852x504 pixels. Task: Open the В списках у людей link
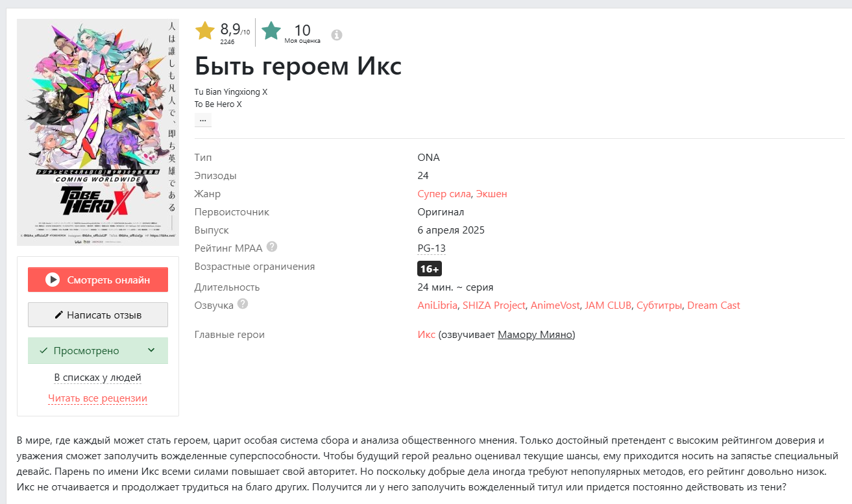click(98, 378)
